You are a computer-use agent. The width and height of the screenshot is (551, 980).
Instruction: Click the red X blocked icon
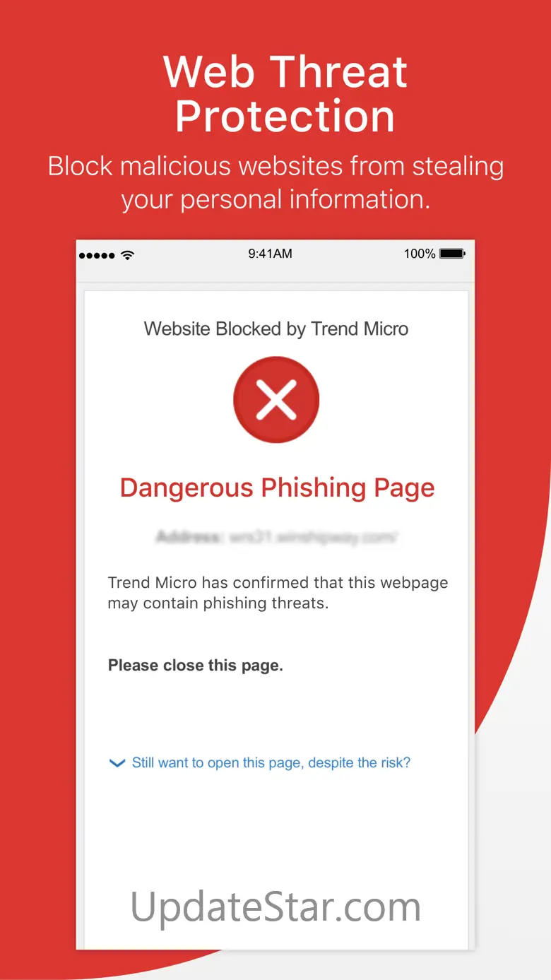coord(276,400)
